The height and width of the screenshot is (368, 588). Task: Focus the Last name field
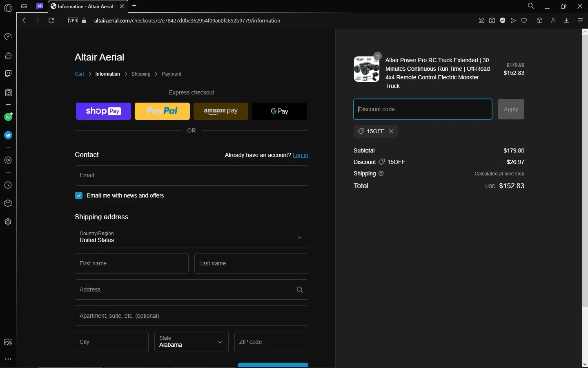[x=251, y=263]
